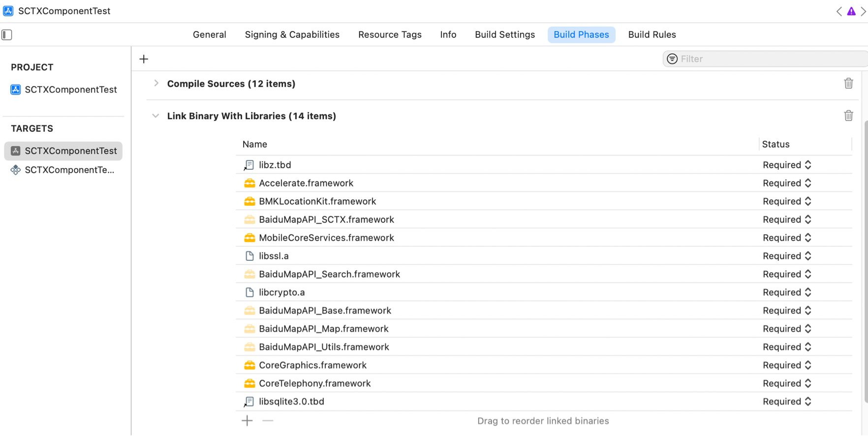Open Signing & Capabilities tab
The image size is (868, 436).
[292, 34]
